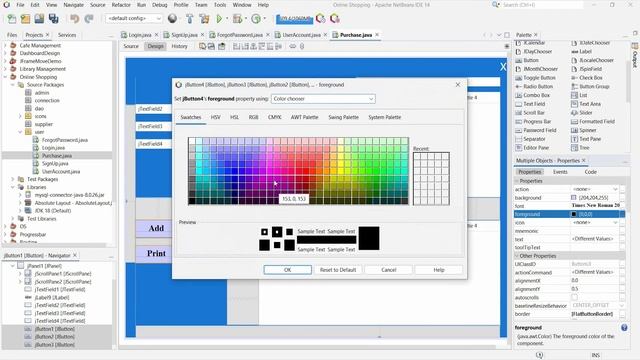This screenshot has height=360, width=640.
Task: Click the OK button in color dialog
Action: pyautogui.click(x=287, y=270)
